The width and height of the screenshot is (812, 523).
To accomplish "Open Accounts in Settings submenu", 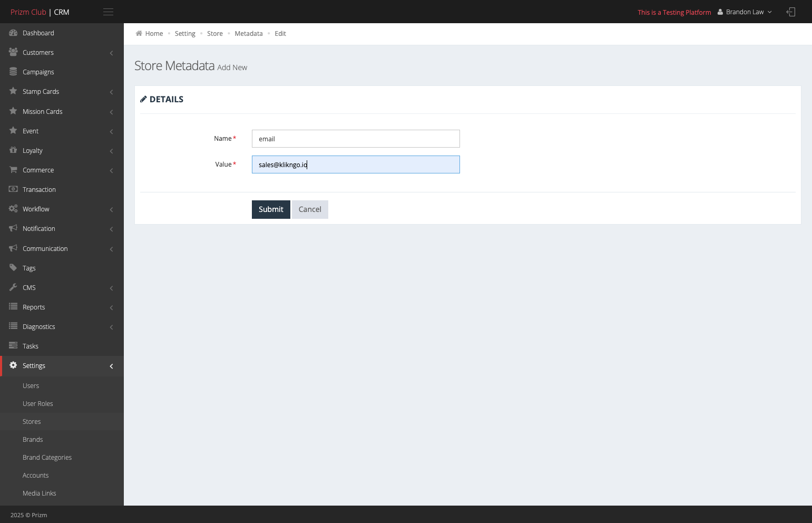I will 35,476.
